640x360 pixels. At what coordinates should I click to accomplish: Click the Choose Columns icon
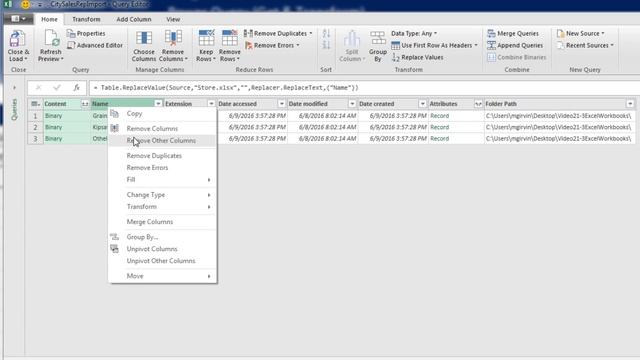(144, 38)
